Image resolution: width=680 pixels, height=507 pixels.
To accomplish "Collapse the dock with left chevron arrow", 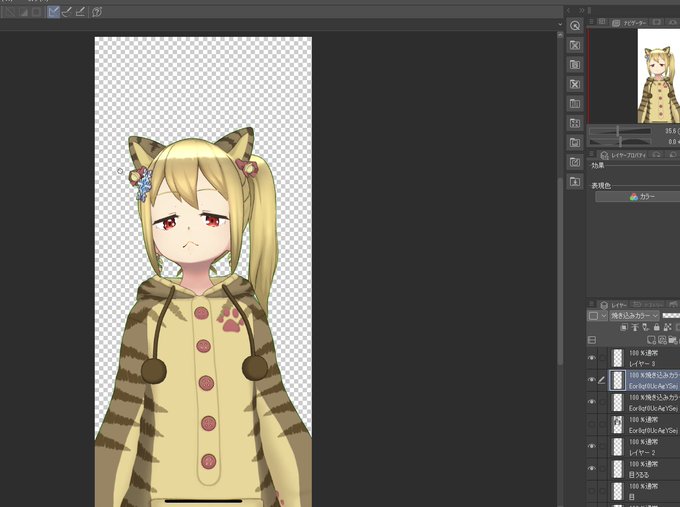I will [569, 10].
